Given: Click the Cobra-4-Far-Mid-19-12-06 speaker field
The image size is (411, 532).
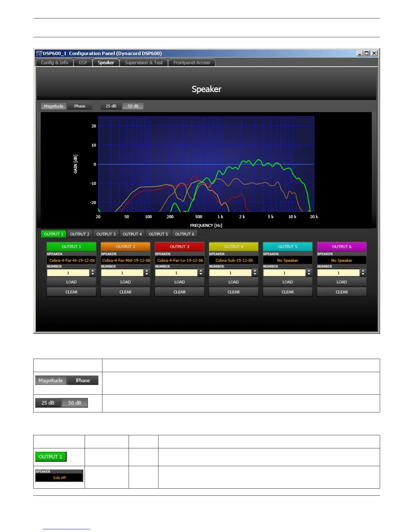Looking at the screenshot, I should coord(126,260).
